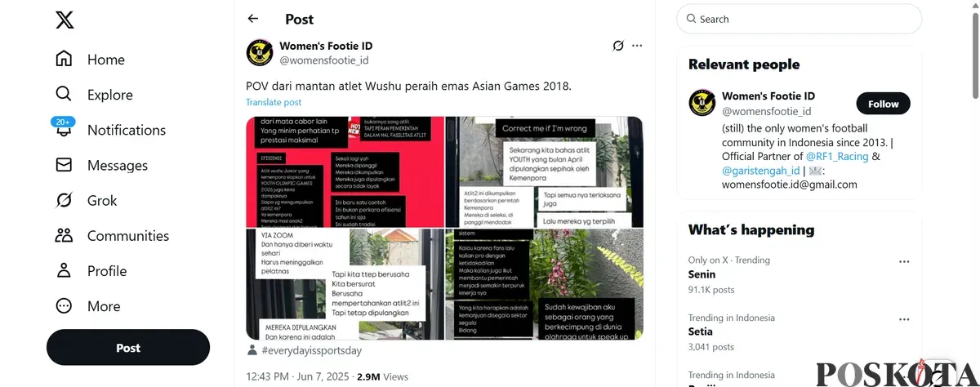The height and width of the screenshot is (387, 980).
Task: Expand options for the Senin trend
Action: 904,262
